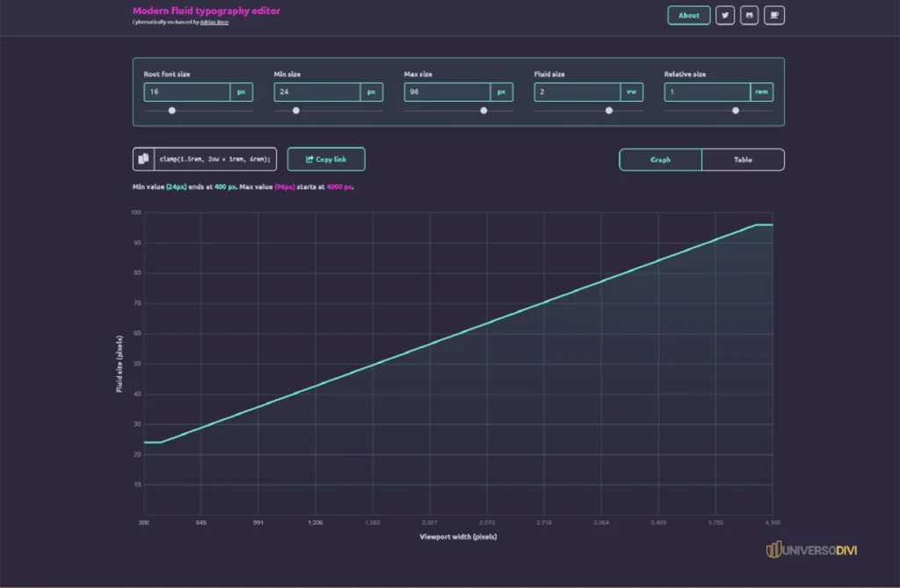
Task: Toggle the px unit on Min size
Action: 372,92
